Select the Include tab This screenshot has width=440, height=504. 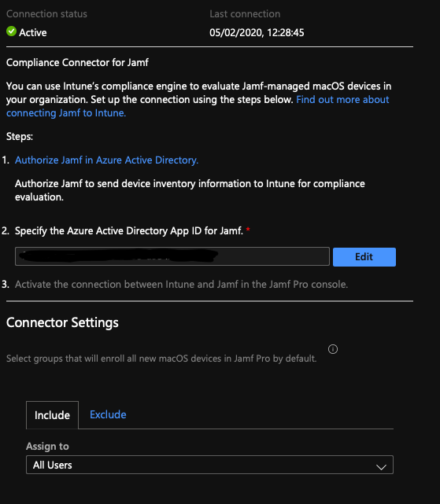point(52,414)
